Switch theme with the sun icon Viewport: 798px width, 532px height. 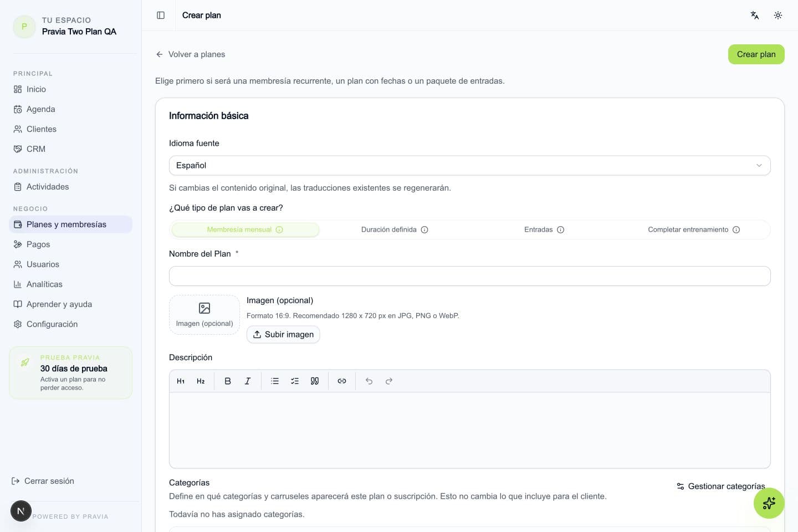(778, 16)
